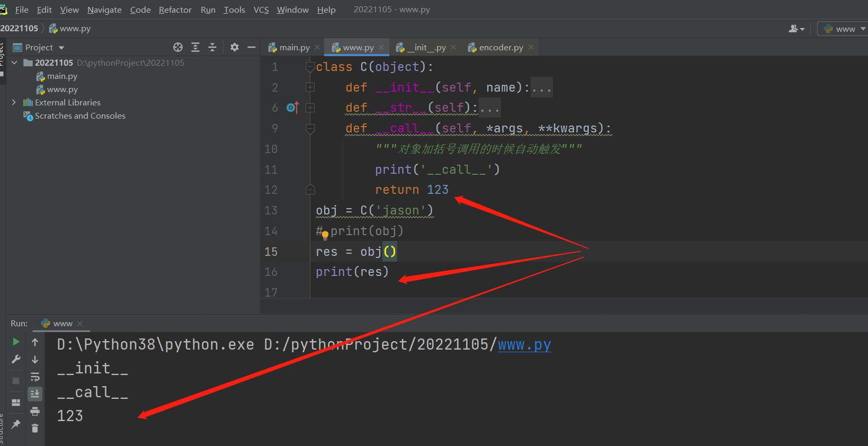The width and height of the screenshot is (868, 446).
Task: Click the www.py breadcrumb in navigation bar
Action: (70, 28)
